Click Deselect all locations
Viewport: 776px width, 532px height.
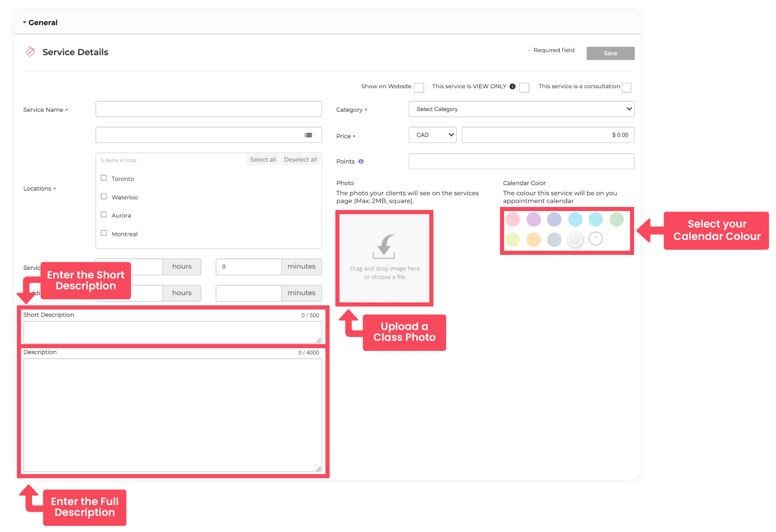[x=300, y=160]
